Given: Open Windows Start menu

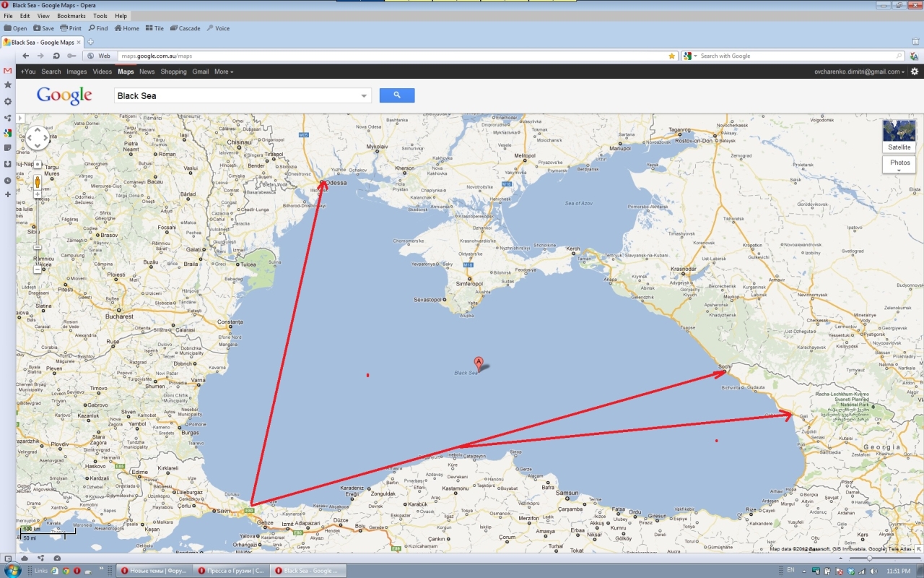Looking at the screenshot, I should [12, 569].
